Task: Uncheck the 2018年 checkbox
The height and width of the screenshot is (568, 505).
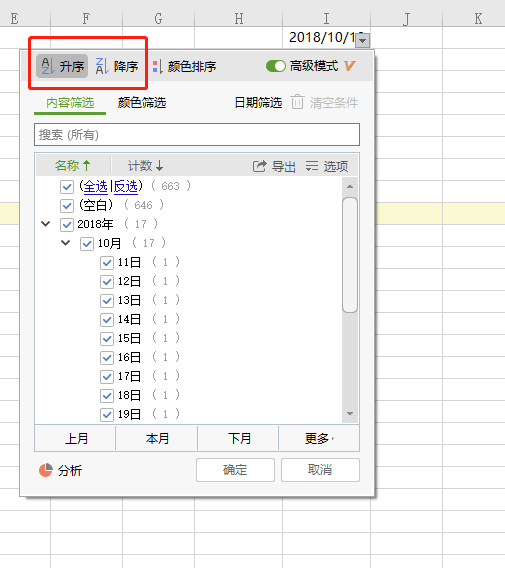Action: pos(67,225)
